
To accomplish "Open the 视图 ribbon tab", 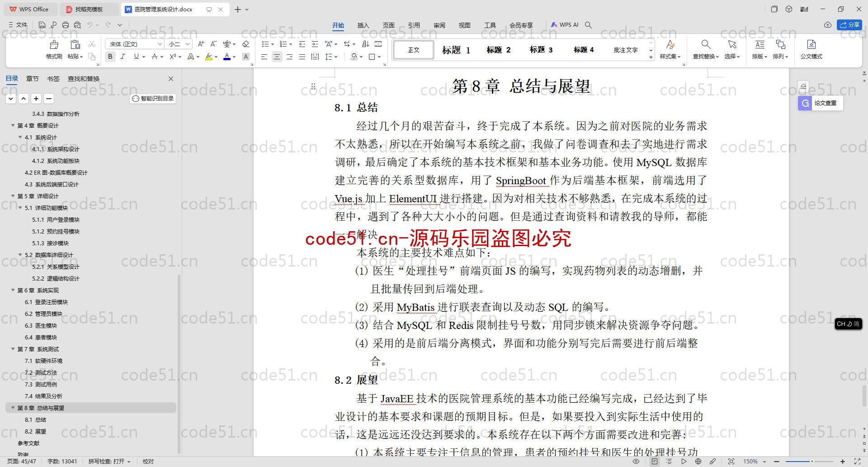I will click(x=464, y=25).
